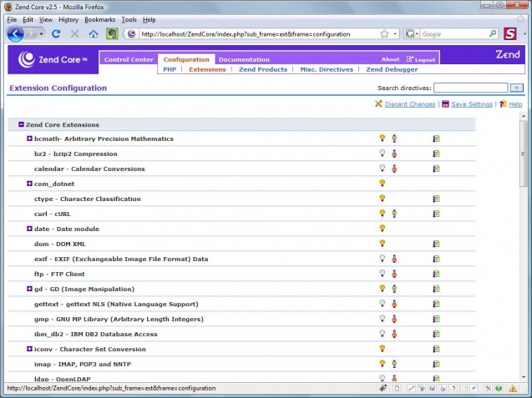The width and height of the screenshot is (532, 398).
Task: Click the Help link
Action: (x=515, y=104)
